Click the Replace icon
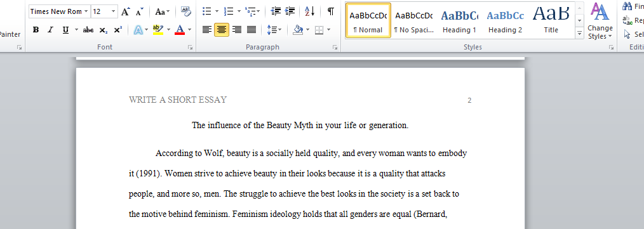This screenshot has width=644, height=229. pyautogui.click(x=627, y=20)
